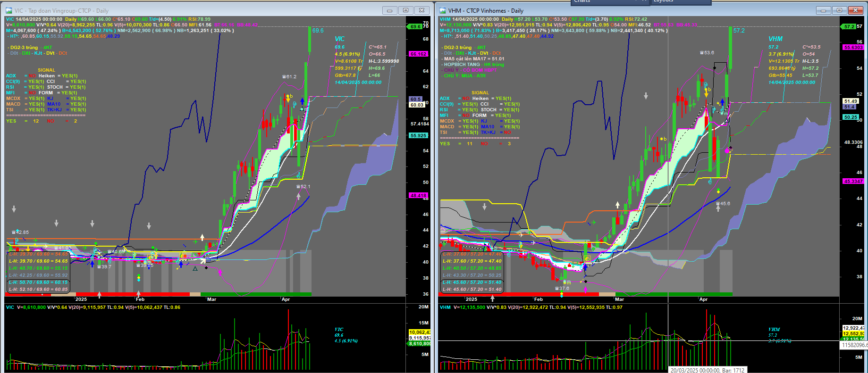This screenshot has width=868, height=373.
Task: Click the 'TK>KJ = NO' signal row in VHM
Action: (496, 133)
